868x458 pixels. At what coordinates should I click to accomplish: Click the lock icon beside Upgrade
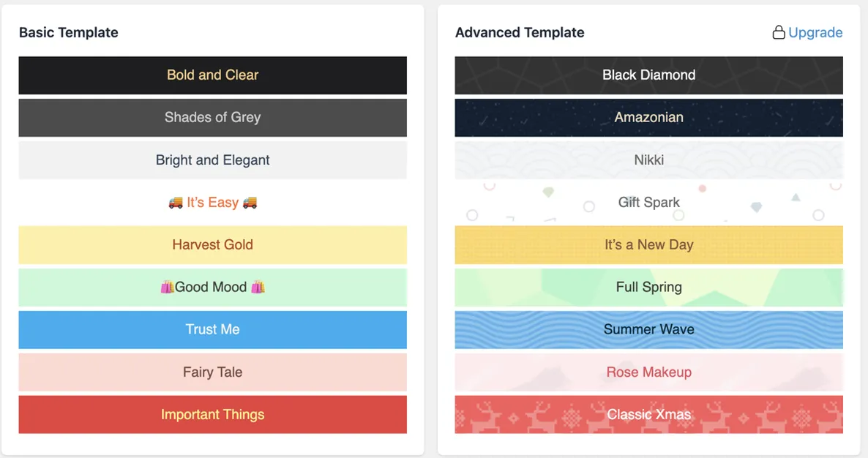[778, 33]
